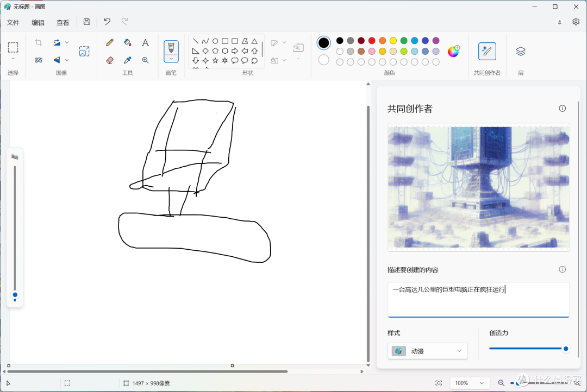Click the generated computer tower image
The height and width of the screenshot is (392, 587).
(x=478, y=187)
